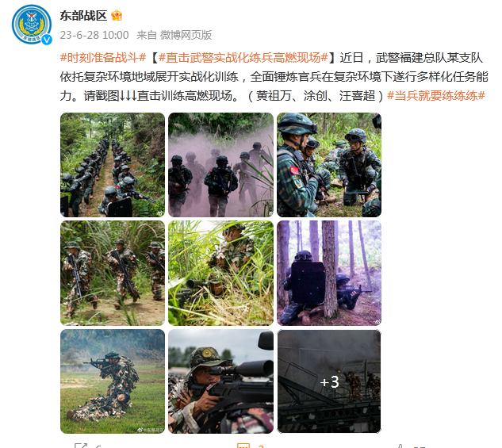Click the share/repost icon below photos
The width and height of the screenshot is (502, 448).
coord(80,446)
